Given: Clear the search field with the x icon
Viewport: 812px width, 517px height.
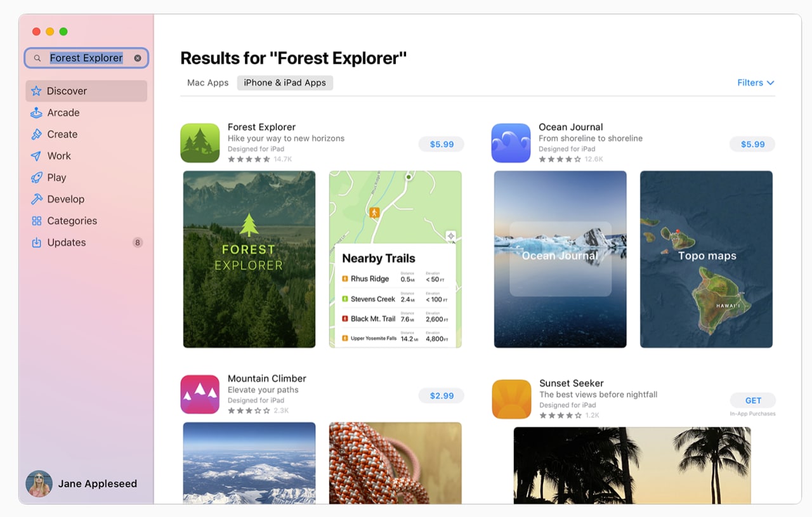Looking at the screenshot, I should (138, 58).
